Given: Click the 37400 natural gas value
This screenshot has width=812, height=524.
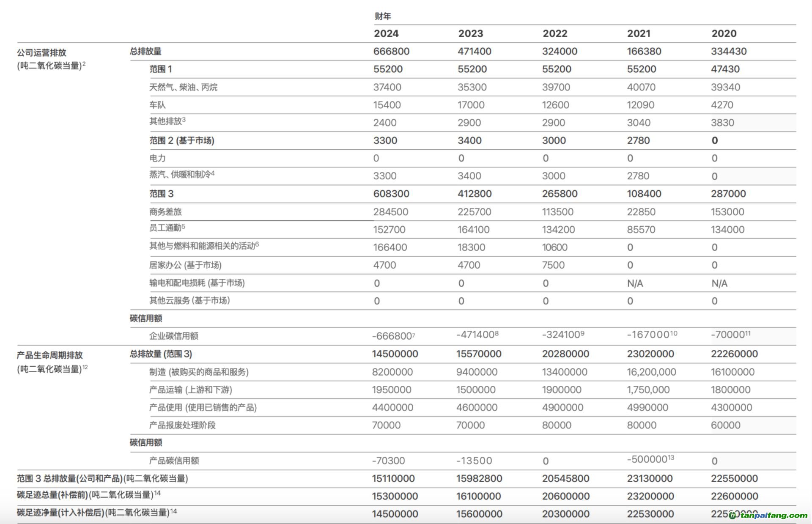Looking at the screenshot, I should coord(387,87).
